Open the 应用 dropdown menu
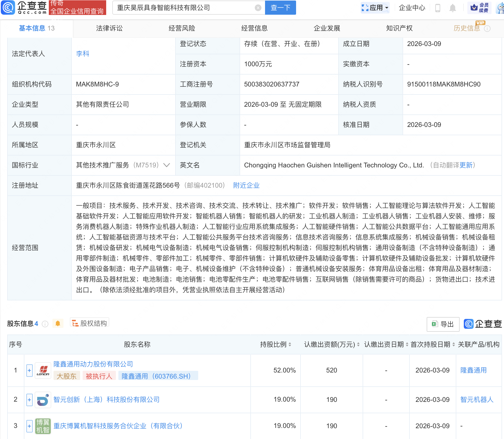 pos(375,8)
